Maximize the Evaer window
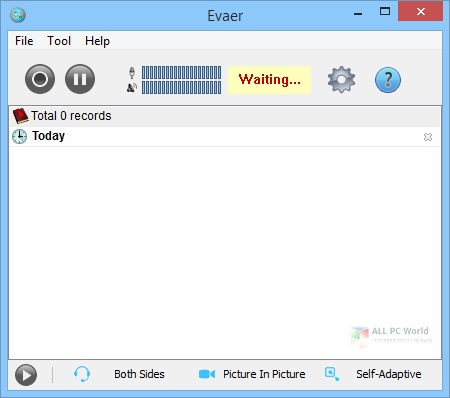 (x=385, y=12)
